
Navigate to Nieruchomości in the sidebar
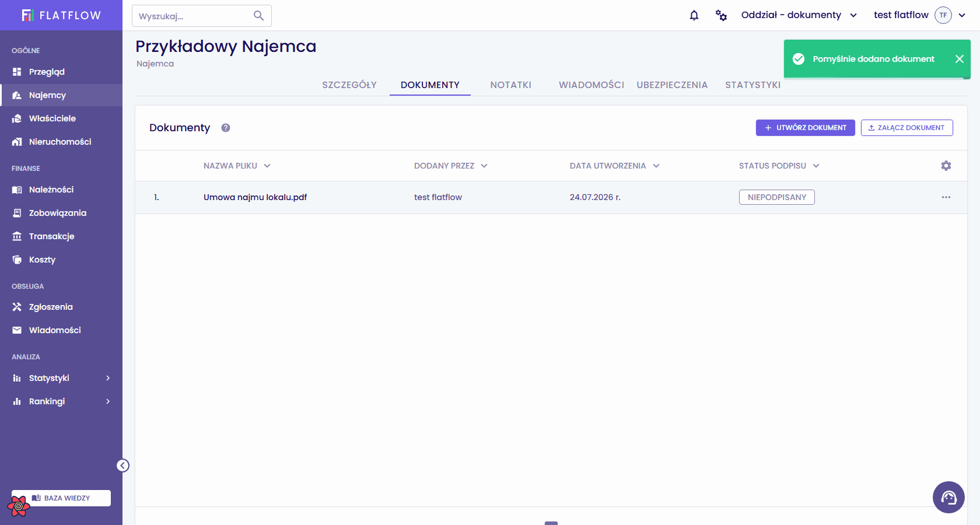tap(61, 142)
